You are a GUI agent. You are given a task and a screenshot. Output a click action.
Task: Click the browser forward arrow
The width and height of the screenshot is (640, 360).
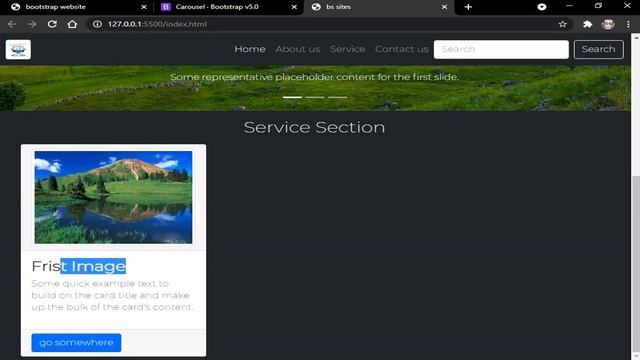coord(32,24)
